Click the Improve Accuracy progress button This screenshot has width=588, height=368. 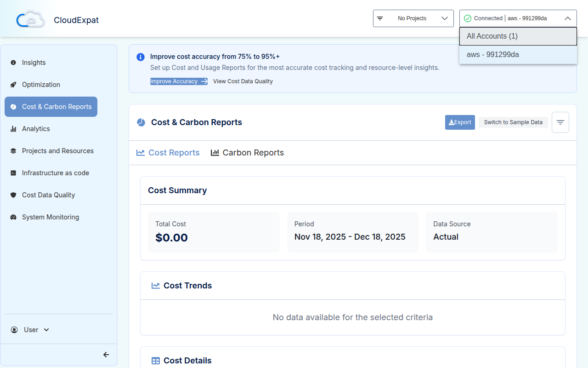(x=179, y=81)
